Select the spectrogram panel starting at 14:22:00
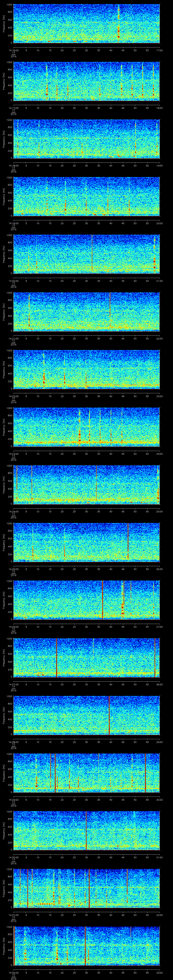This screenshot has height=980, width=173. 86,369
